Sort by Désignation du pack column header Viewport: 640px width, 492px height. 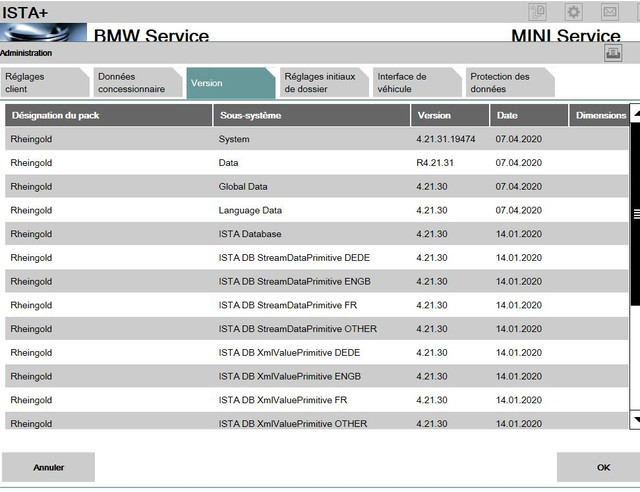(x=109, y=115)
